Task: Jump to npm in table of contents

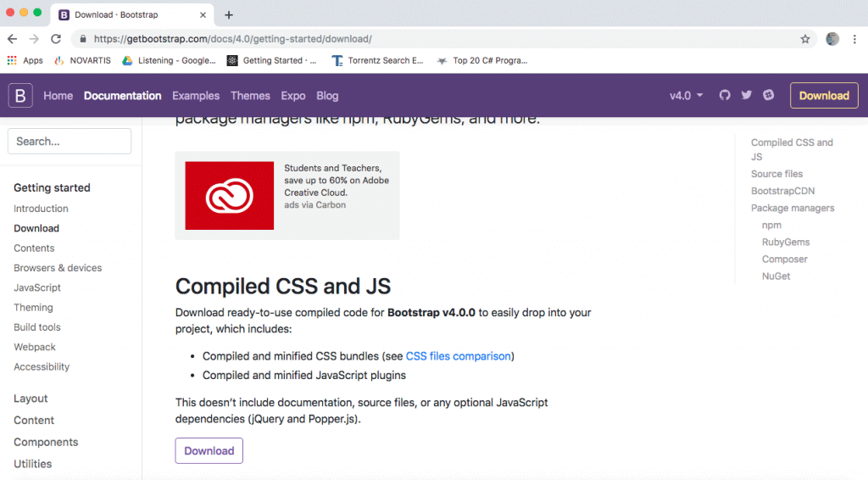Action: pos(771,226)
